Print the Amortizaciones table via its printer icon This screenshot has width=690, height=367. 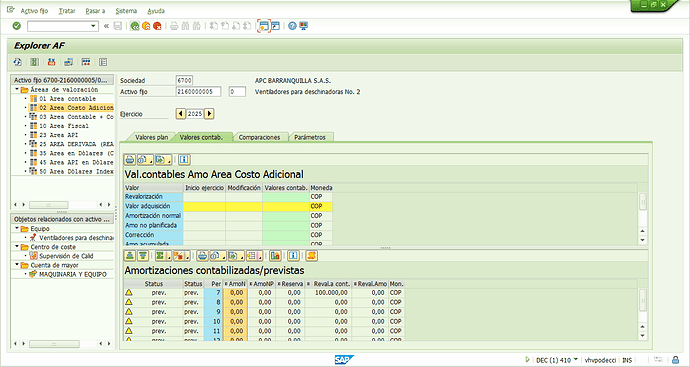click(202, 256)
